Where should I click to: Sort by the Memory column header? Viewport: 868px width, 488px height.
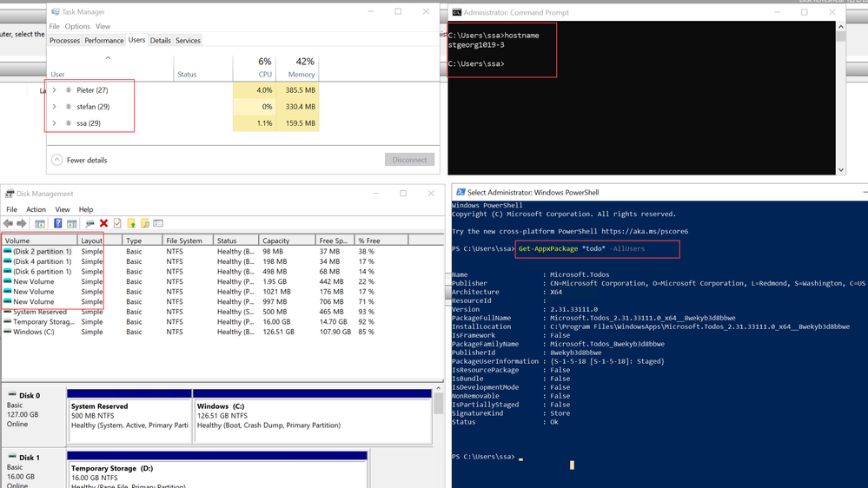(297, 68)
